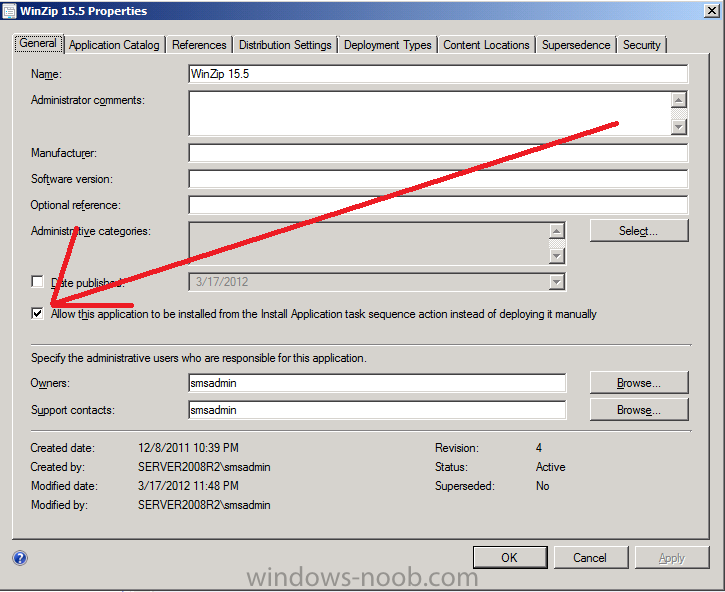
Task: Open the Supersedence tab
Action: pos(576,45)
